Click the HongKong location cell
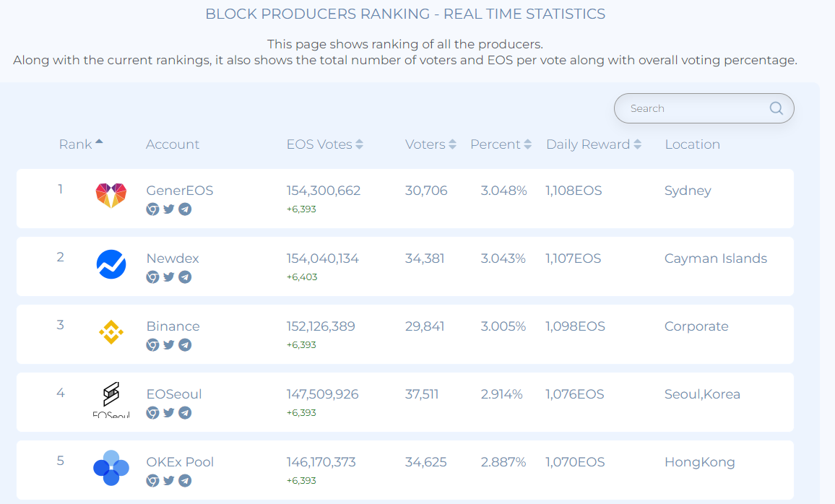Viewport: 835px width, 504px height. click(699, 463)
